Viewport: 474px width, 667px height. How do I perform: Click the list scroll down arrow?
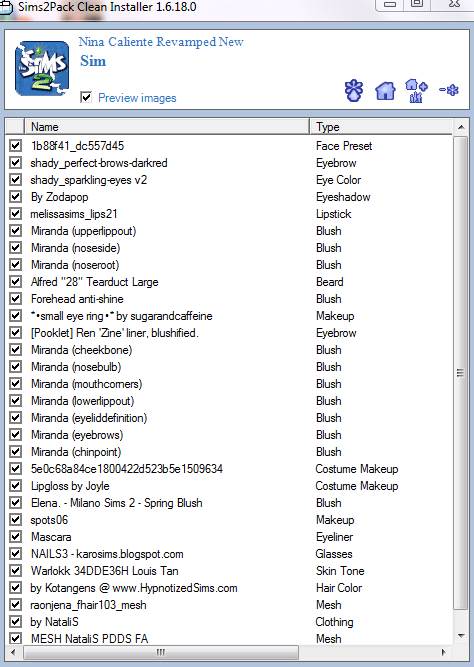(x=460, y=636)
